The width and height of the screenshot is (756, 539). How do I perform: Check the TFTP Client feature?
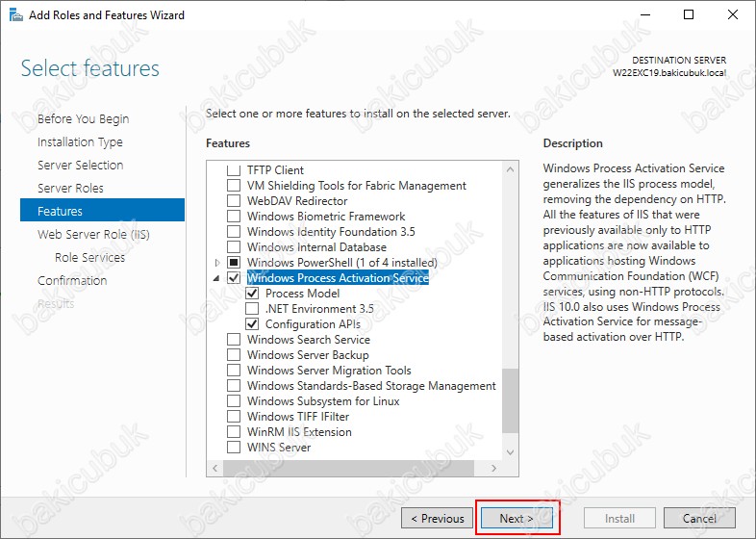234,170
